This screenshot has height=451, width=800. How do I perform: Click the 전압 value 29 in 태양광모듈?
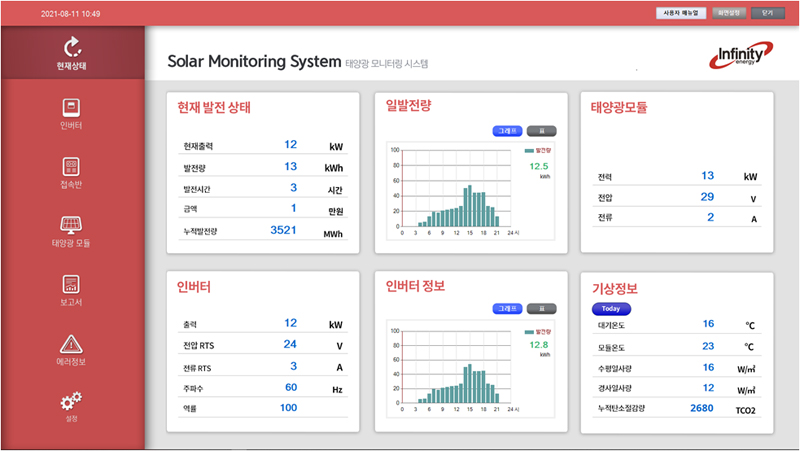tap(707, 197)
